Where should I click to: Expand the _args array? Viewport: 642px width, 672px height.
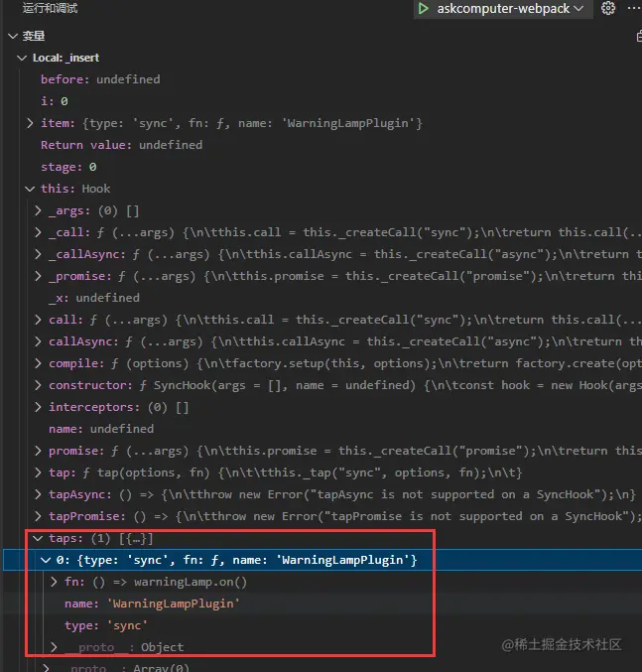point(38,210)
